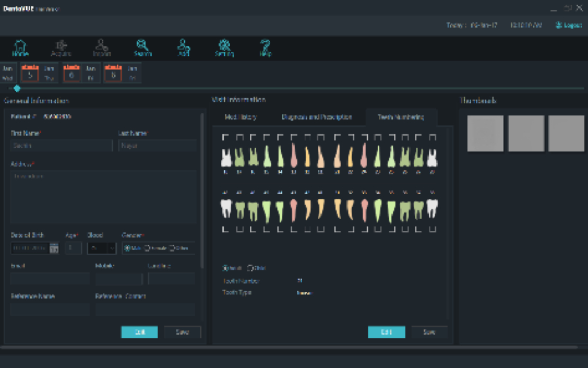
Task: Select Female gender radio button
Action: (x=147, y=248)
